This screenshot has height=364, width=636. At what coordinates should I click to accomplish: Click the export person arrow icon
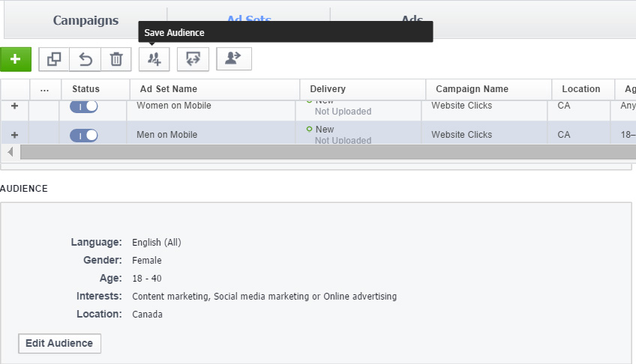[234, 58]
